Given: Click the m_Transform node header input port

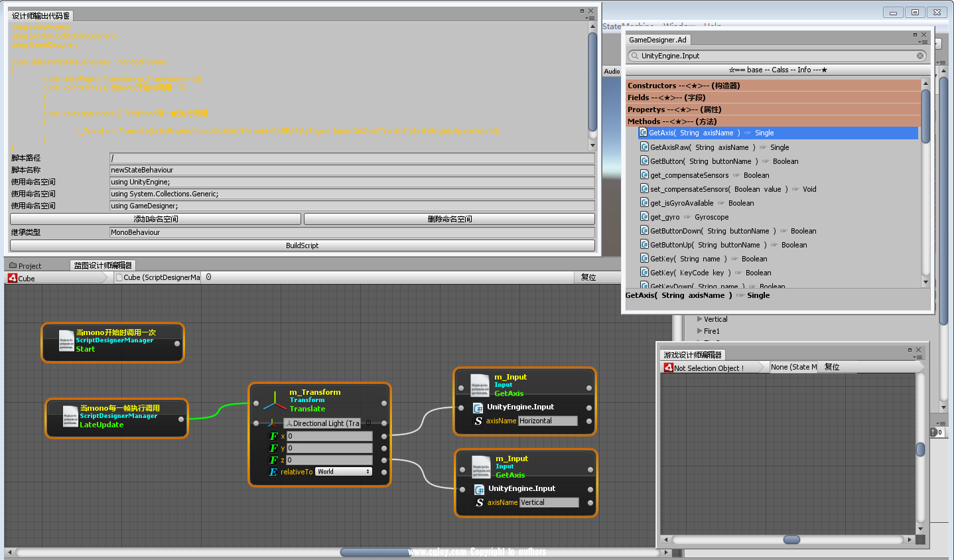Looking at the screenshot, I should point(256,403).
